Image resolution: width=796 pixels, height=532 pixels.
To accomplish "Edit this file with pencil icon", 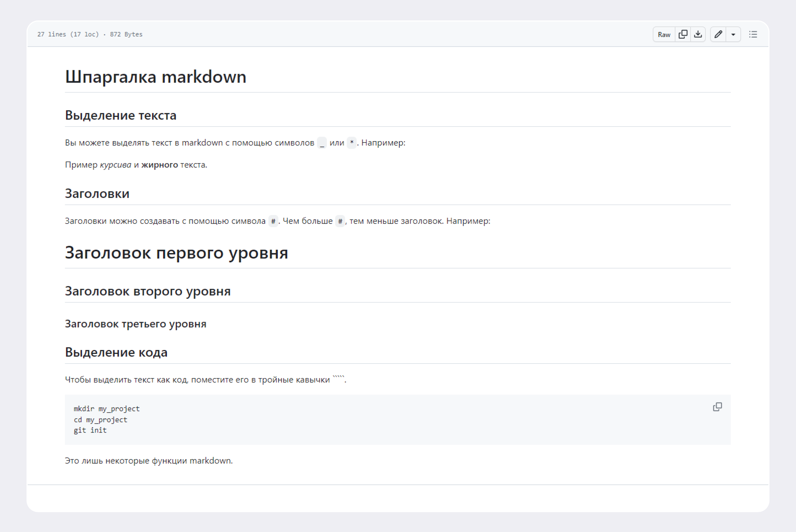I will click(718, 34).
